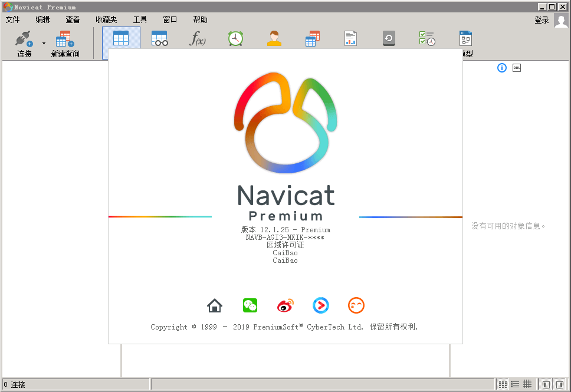The image size is (571, 392).
Task: Click the version 12.1.25 text
Action: click(x=285, y=230)
